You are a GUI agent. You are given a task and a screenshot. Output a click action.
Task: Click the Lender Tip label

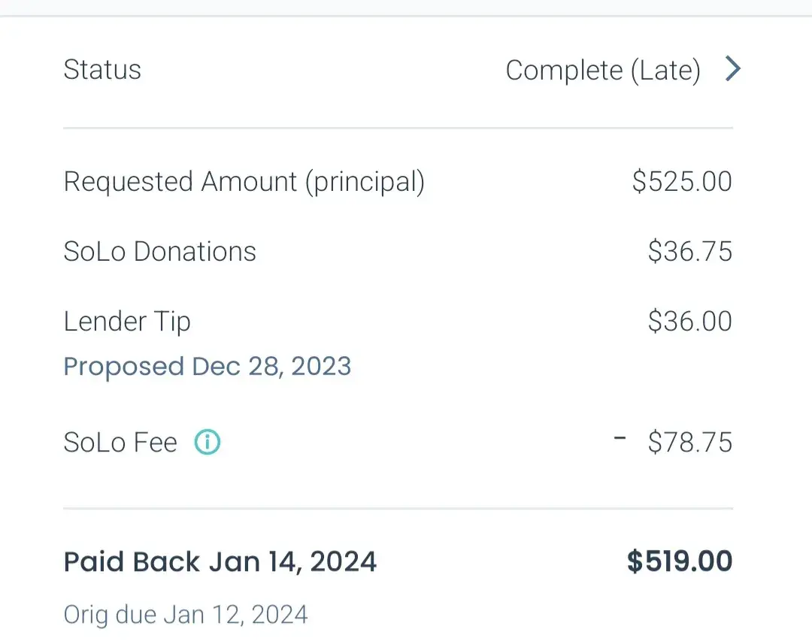pos(127,322)
